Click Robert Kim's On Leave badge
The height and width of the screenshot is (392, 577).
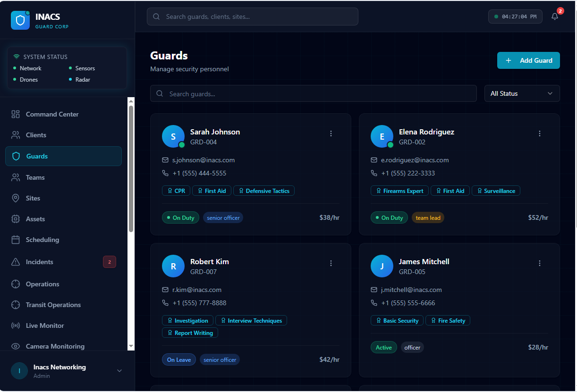pyautogui.click(x=179, y=359)
